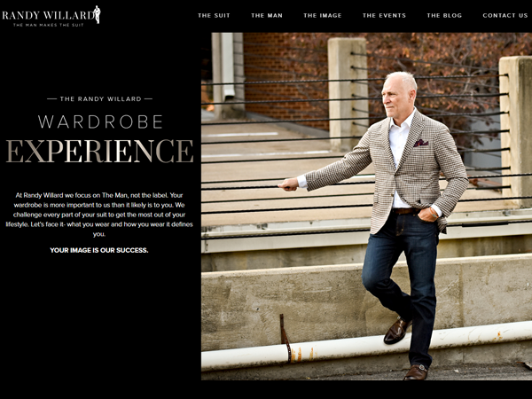Click the small The Randy Willard subtitle
Viewport: 532px width, 399px height.
[x=100, y=99]
